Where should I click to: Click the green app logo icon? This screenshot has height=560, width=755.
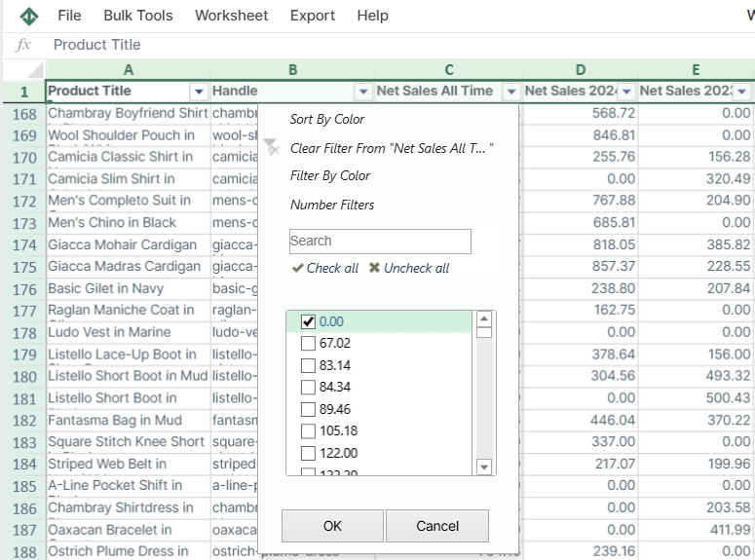coord(29,16)
